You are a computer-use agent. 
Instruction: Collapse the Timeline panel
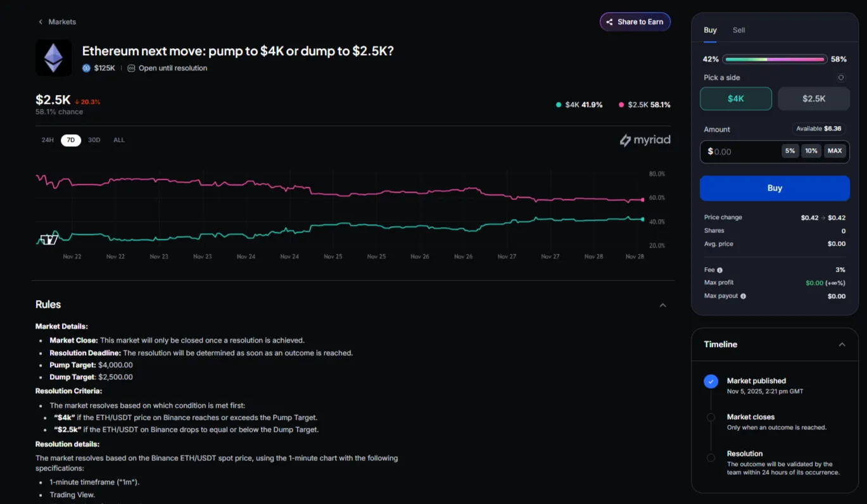click(842, 344)
